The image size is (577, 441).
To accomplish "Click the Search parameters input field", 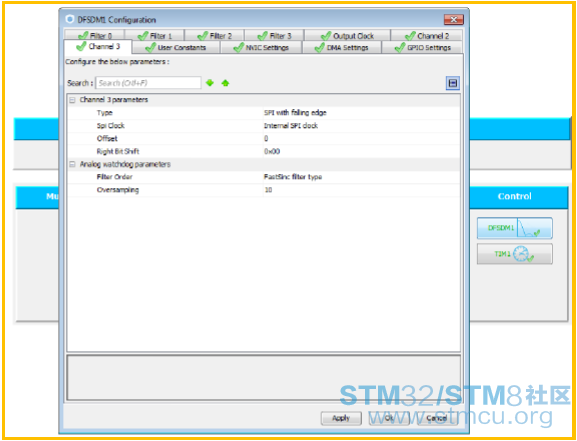I will point(148,83).
